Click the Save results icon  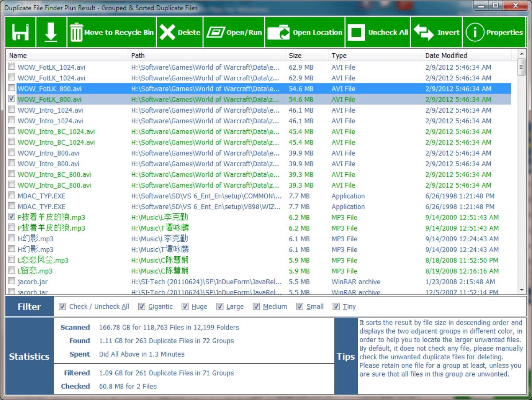[20, 31]
